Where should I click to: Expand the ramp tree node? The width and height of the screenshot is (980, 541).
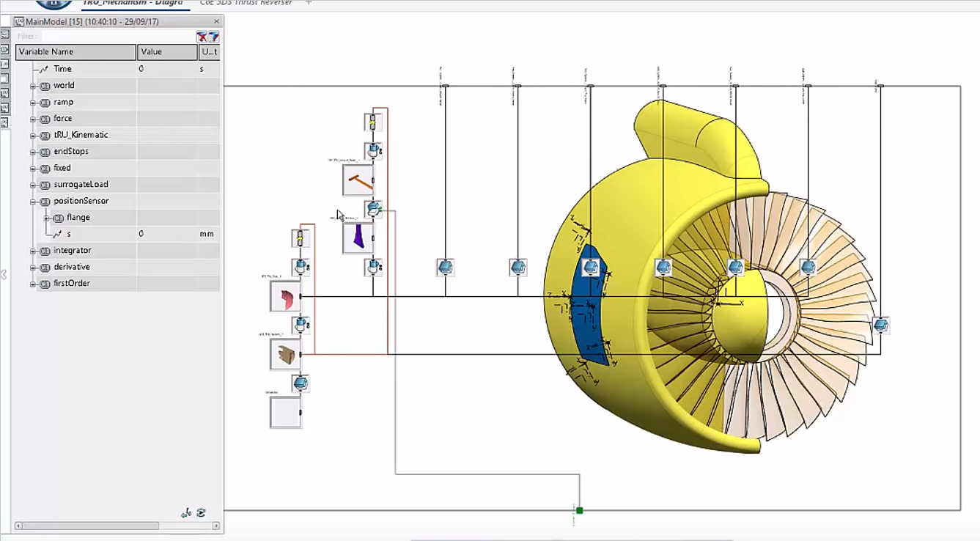33,103
